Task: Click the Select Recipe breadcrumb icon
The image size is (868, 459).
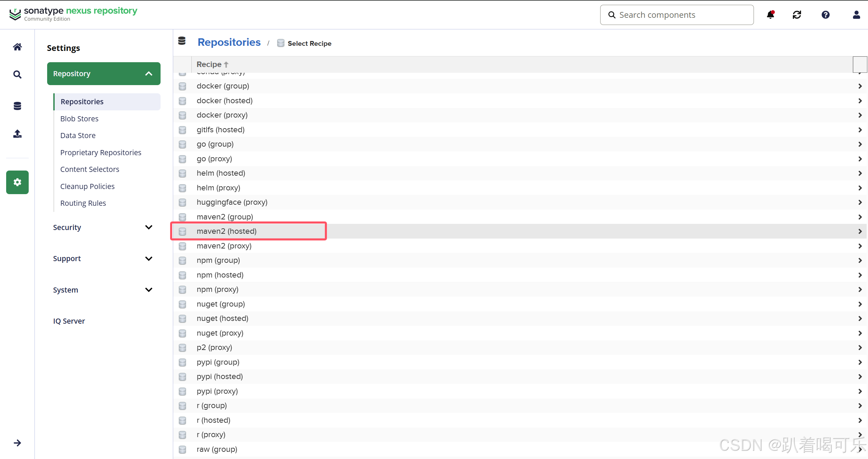Action: (x=280, y=43)
